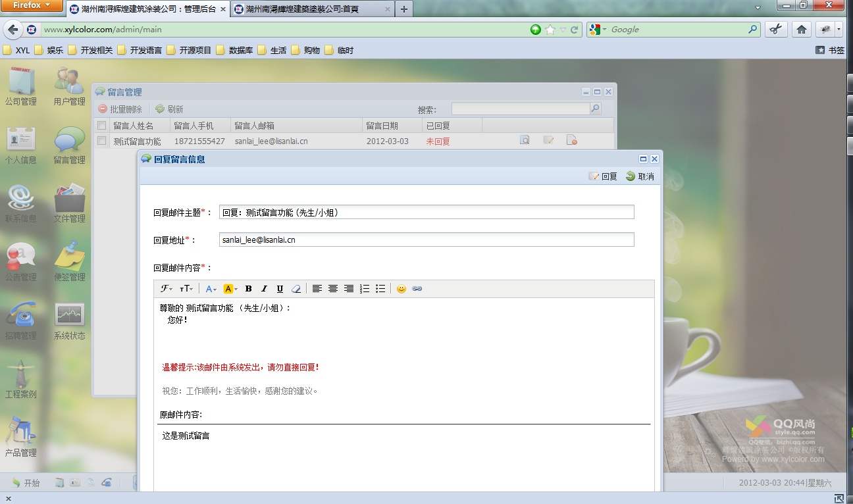853x504 pixels.
Task: Align reply text to the left
Action: click(x=317, y=289)
